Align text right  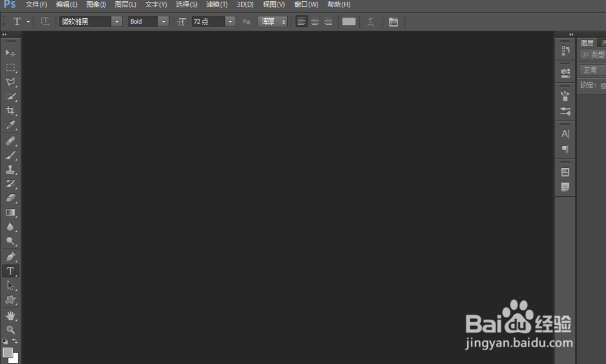328,22
